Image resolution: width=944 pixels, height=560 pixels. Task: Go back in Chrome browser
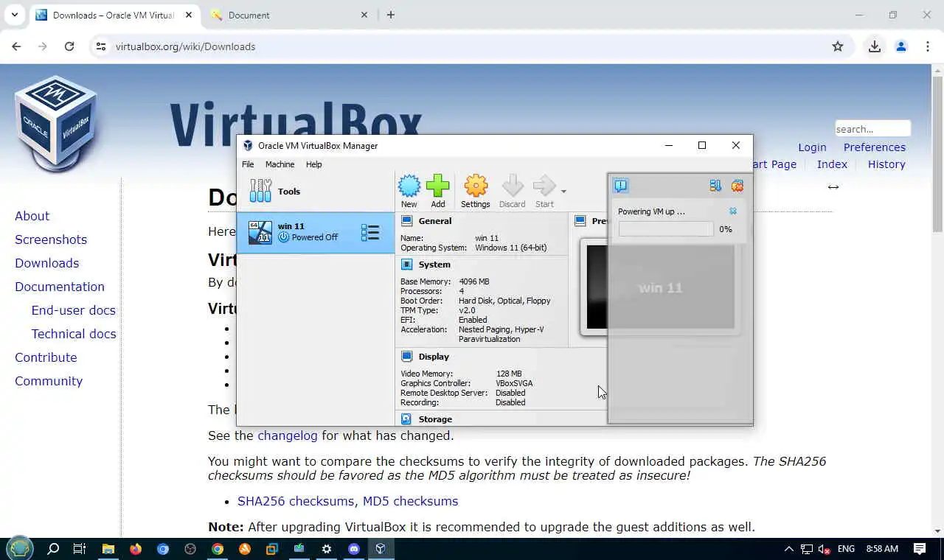[x=16, y=46]
